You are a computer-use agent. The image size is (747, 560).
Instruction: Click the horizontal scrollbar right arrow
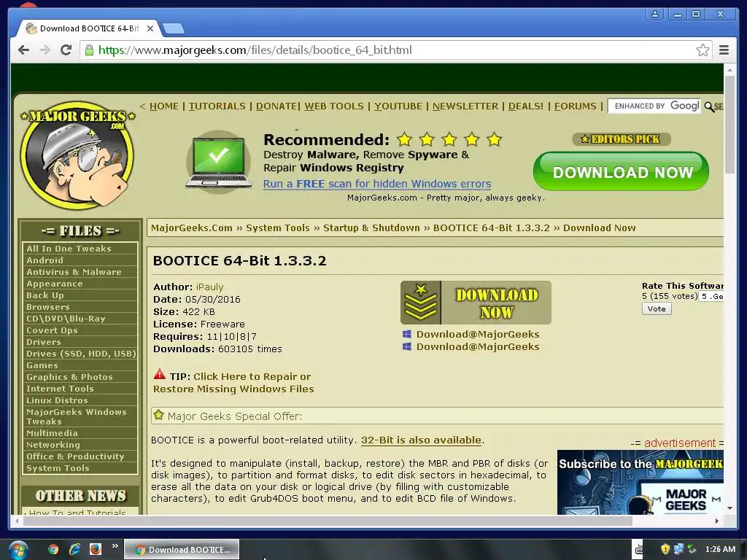(x=717, y=521)
